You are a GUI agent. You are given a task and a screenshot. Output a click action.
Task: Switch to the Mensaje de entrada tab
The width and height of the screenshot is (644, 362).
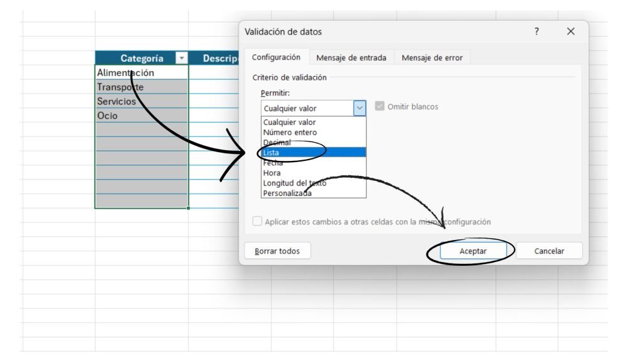(351, 58)
